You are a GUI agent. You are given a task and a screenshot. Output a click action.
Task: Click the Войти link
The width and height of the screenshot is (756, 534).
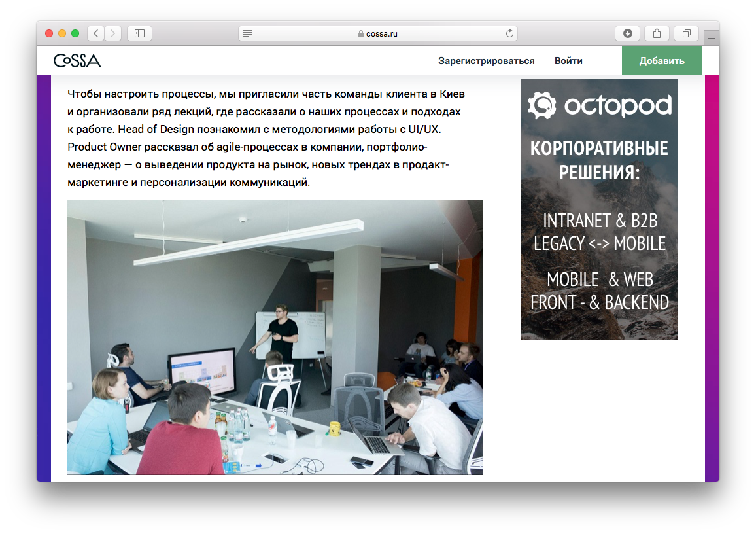(568, 61)
